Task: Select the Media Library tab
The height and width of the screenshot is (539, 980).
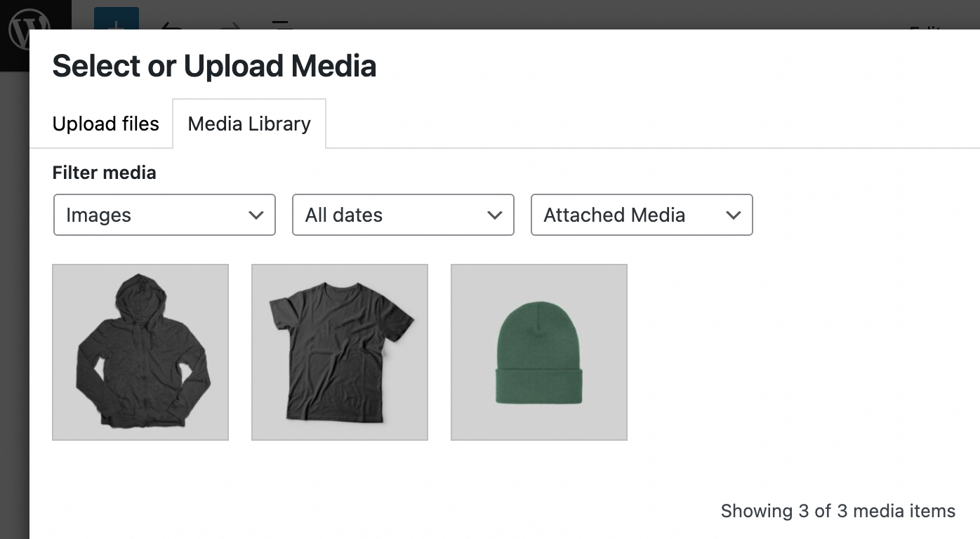Action: tap(249, 124)
